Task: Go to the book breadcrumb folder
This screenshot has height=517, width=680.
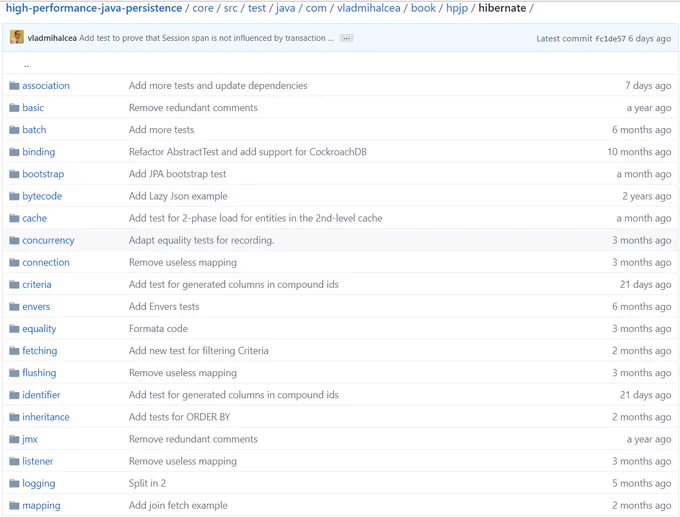Action: (x=423, y=8)
